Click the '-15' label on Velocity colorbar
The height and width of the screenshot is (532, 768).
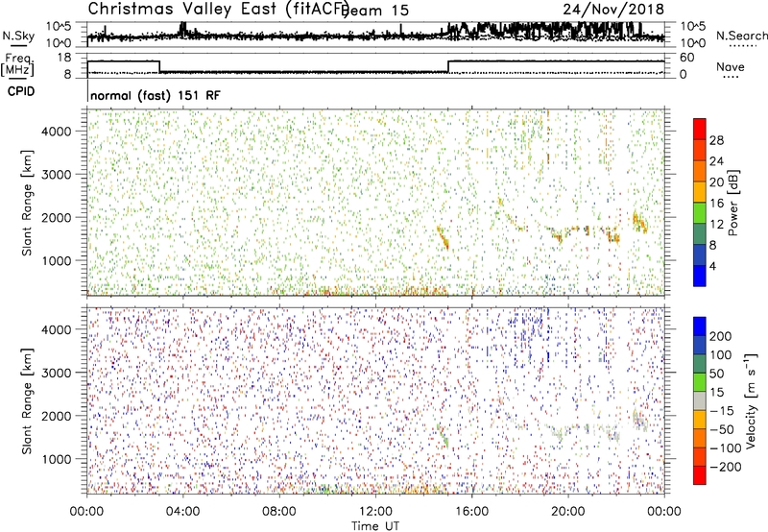(722, 410)
